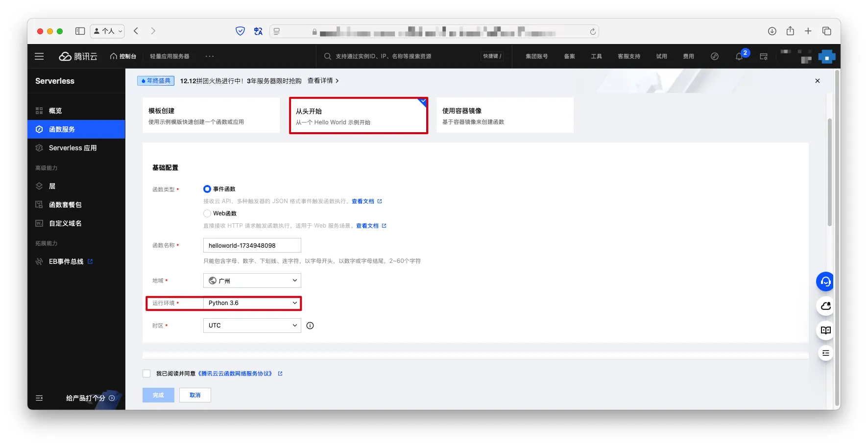The width and height of the screenshot is (868, 446).
Task: Open the 腾讯云云函数网络服务协议 link
Action: [x=235, y=374]
